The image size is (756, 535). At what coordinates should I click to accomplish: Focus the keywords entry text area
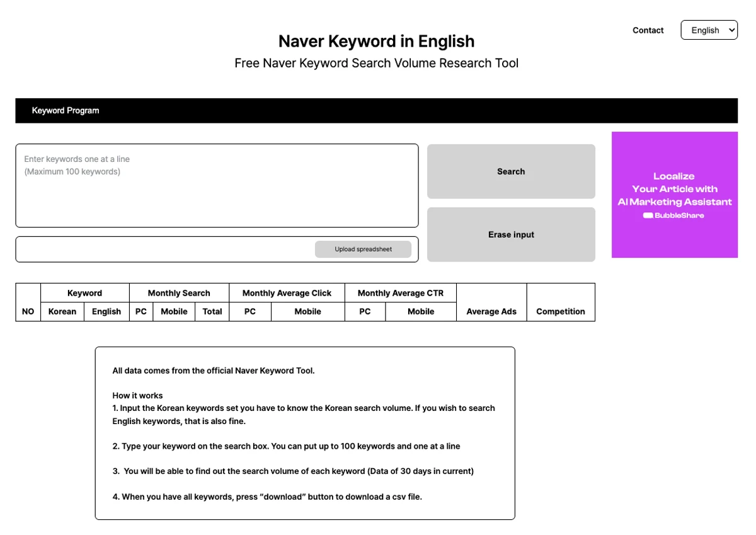[217, 185]
